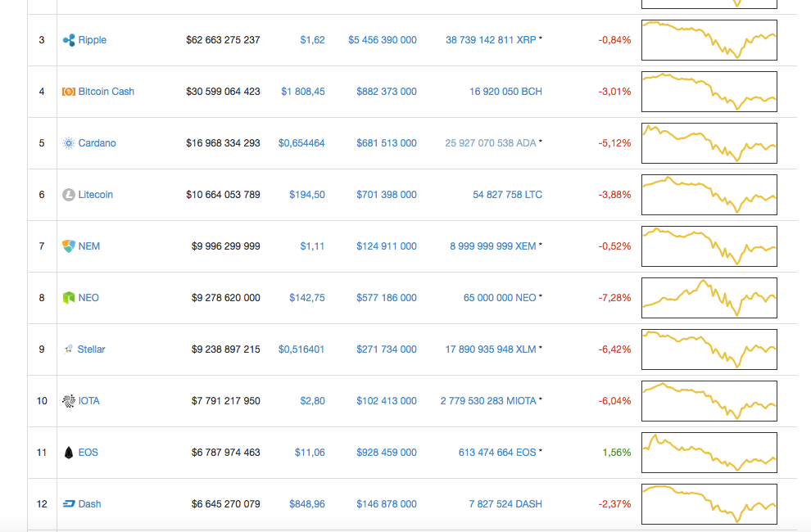
Task: Click Cardano volume $681 513 000
Action: tap(387, 143)
